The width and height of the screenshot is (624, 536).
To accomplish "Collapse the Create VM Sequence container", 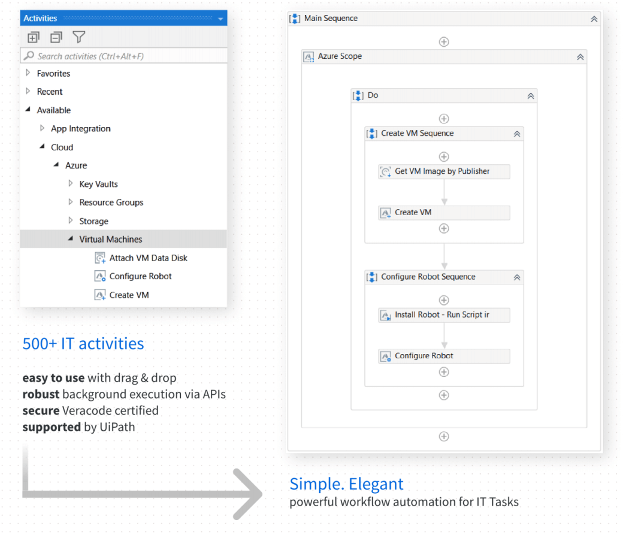I will 517,134.
